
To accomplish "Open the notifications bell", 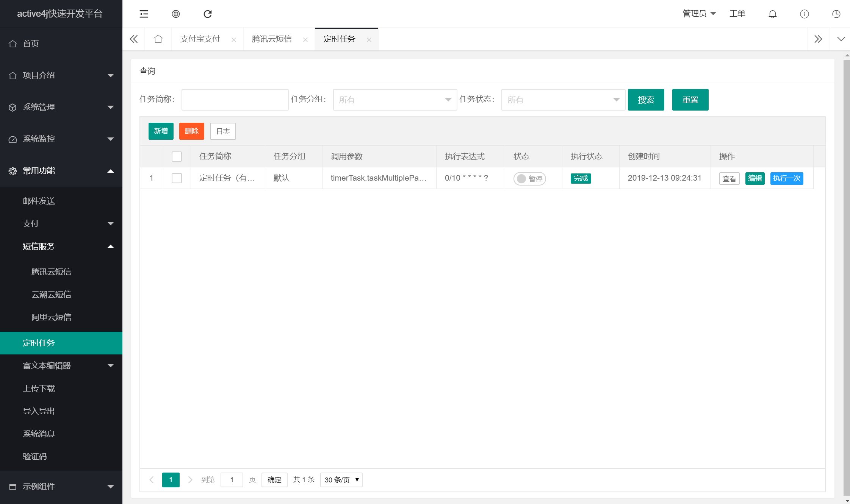I will tap(772, 14).
